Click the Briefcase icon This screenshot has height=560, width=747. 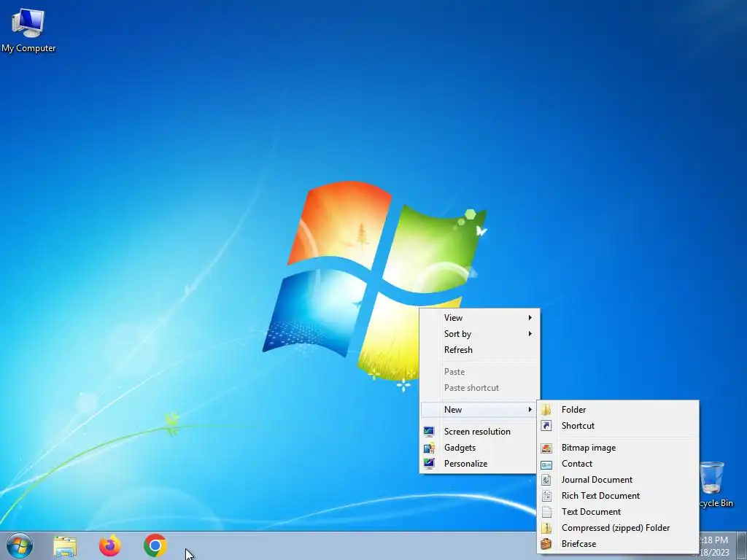pos(546,544)
